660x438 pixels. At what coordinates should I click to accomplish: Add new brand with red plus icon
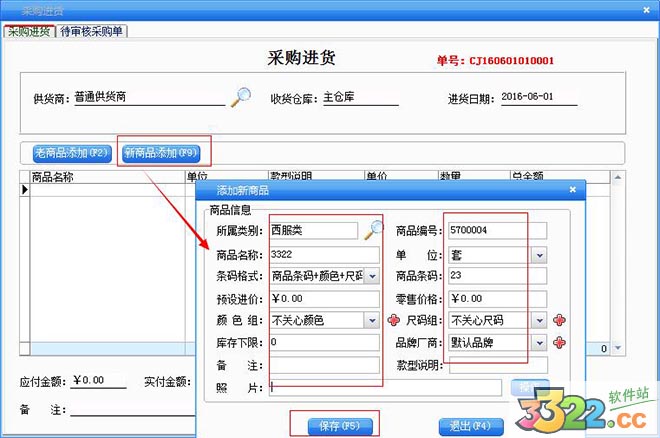pos(559,343)
